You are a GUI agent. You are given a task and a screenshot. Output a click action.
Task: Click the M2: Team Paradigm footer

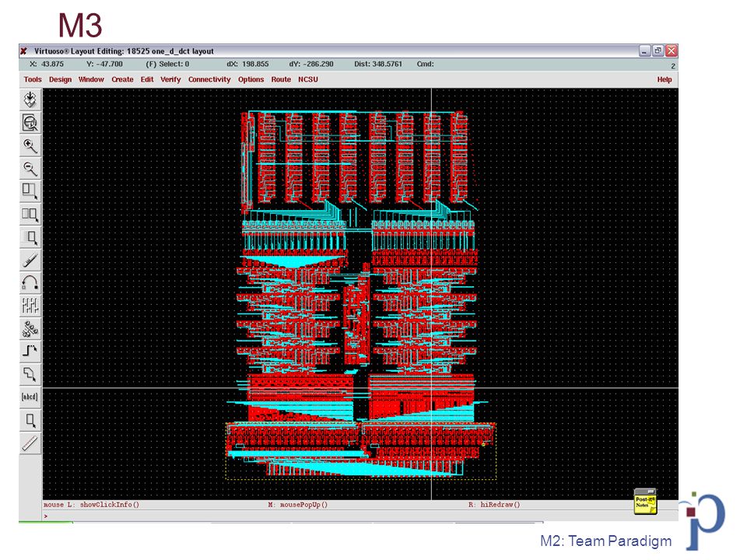tap(605, 541)
